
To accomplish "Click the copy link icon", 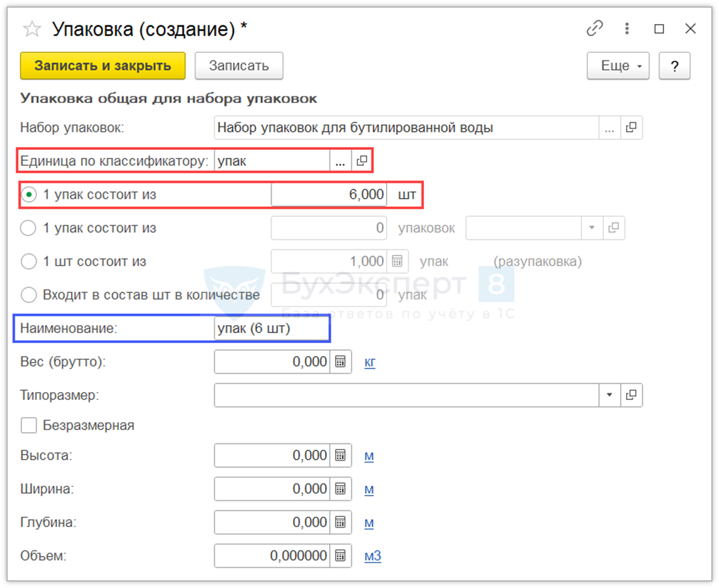I will point(594,29).
